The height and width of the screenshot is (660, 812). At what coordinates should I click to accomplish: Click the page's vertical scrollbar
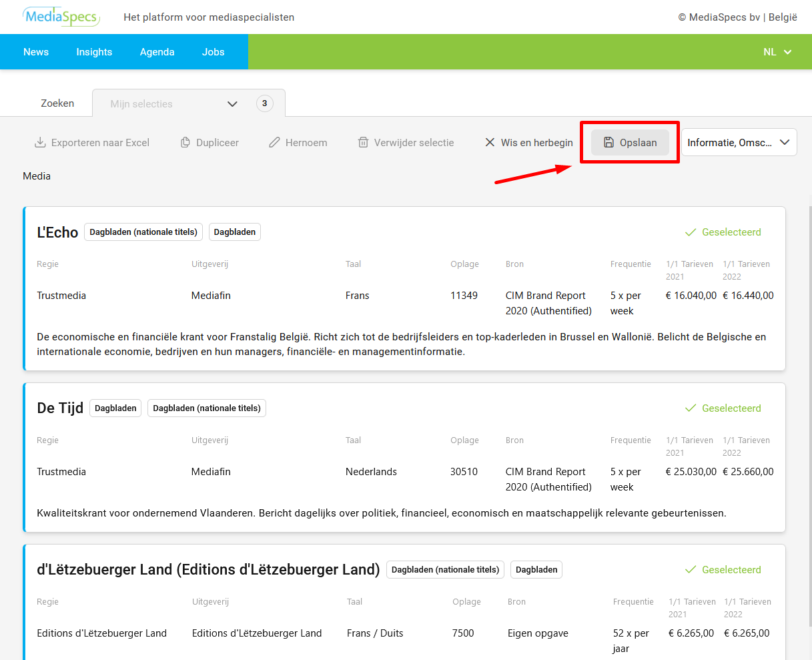pos(808,400)
